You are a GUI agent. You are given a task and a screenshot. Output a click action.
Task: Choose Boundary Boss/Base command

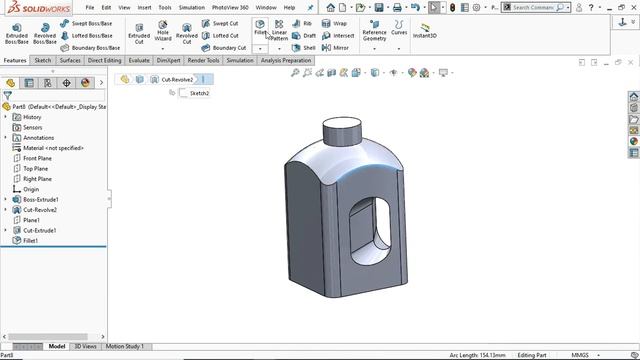pyautogui.click(x=90, y=48)
